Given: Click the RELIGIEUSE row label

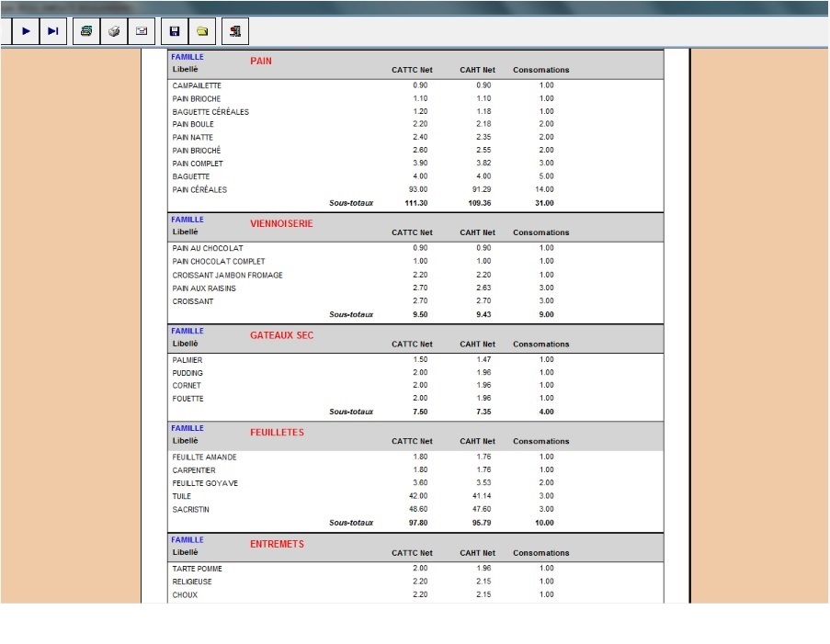Looking at the screenshot, I should click(191, 582).
